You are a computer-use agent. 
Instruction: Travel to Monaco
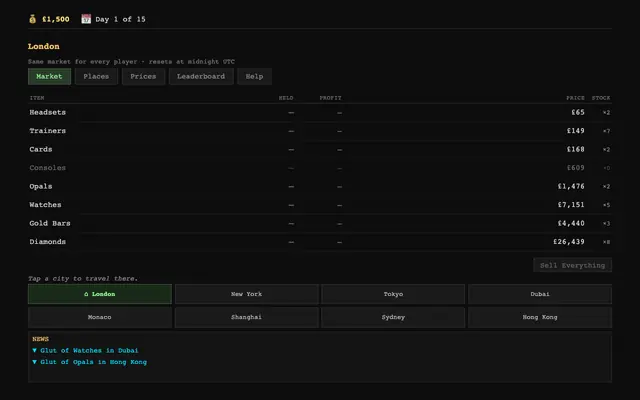coord(100,317)
